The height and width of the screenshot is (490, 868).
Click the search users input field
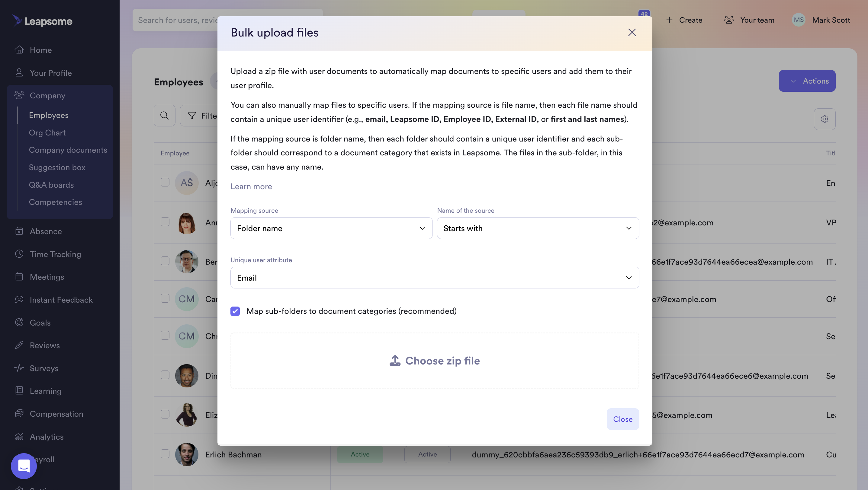[228, 20]
